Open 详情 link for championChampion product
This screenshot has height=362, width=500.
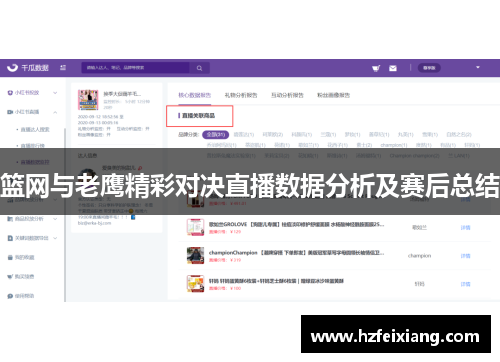[465, 256]
